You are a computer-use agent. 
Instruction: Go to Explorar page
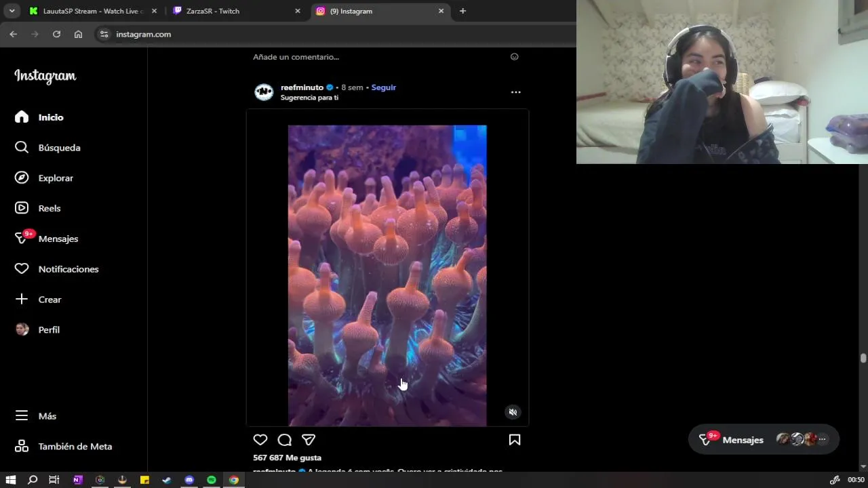(43, 178)
